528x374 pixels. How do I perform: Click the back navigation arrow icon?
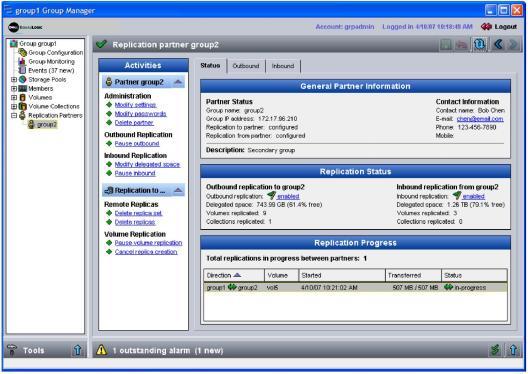[498, 44]
